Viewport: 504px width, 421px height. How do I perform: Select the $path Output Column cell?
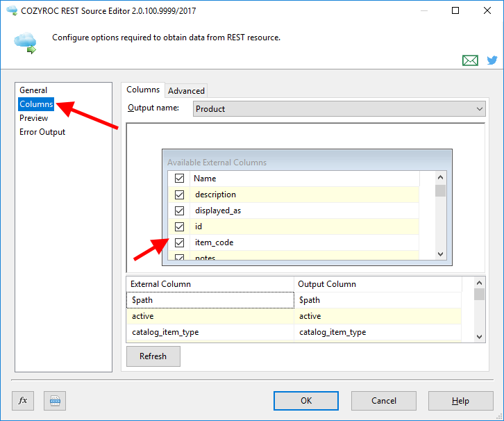378,300
